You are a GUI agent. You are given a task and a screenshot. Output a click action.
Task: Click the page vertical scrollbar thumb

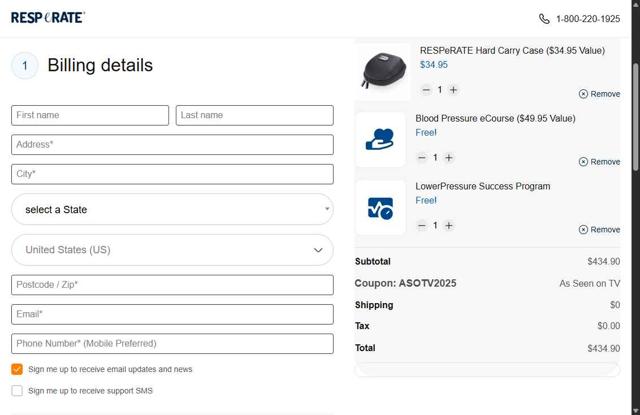tap(636, 117)
